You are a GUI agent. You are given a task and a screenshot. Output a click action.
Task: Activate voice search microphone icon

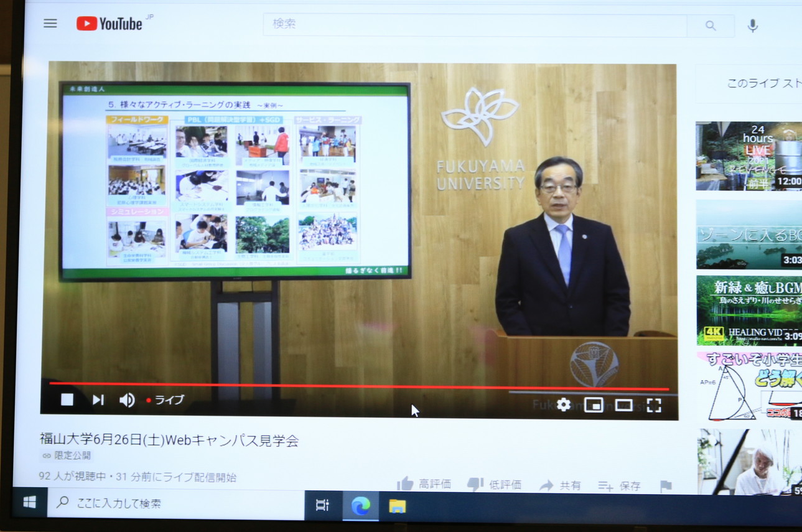coord(752,26)
